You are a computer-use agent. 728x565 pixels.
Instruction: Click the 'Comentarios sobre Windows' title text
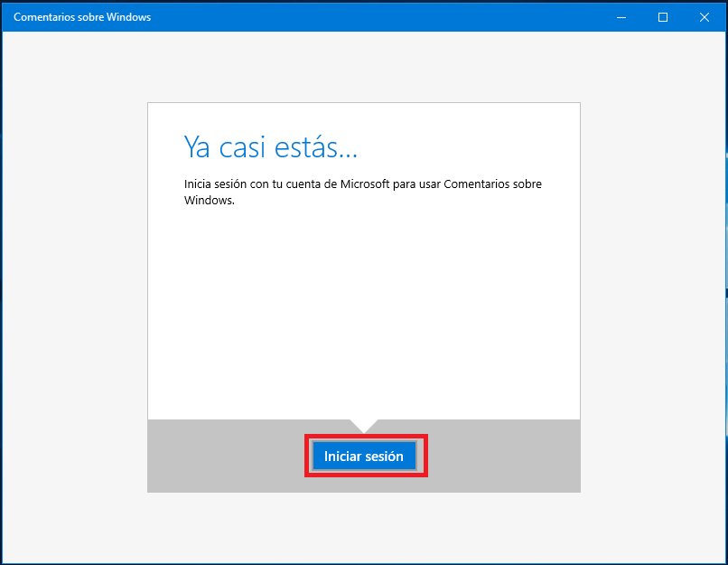[x=82, y=17]
